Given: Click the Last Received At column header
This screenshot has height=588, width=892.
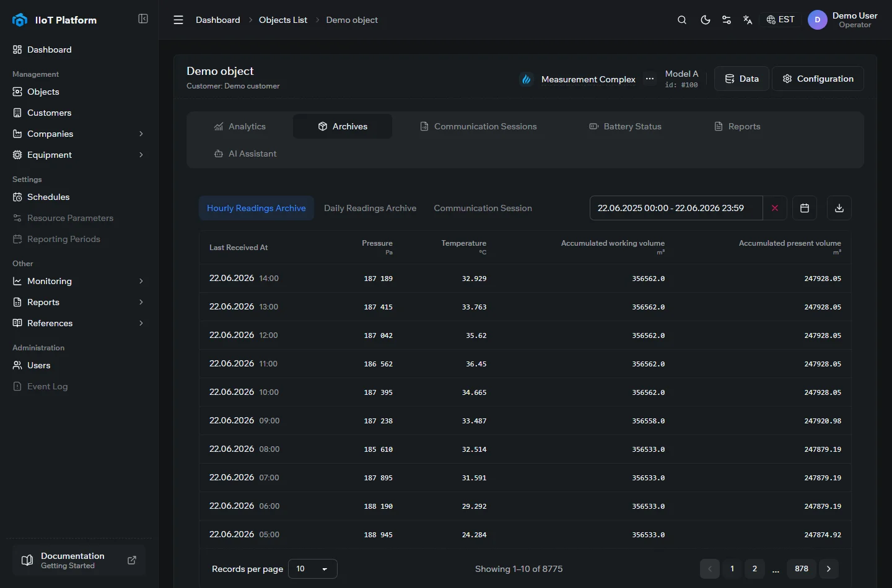Looking at the screenshot, I should [238, 248].
